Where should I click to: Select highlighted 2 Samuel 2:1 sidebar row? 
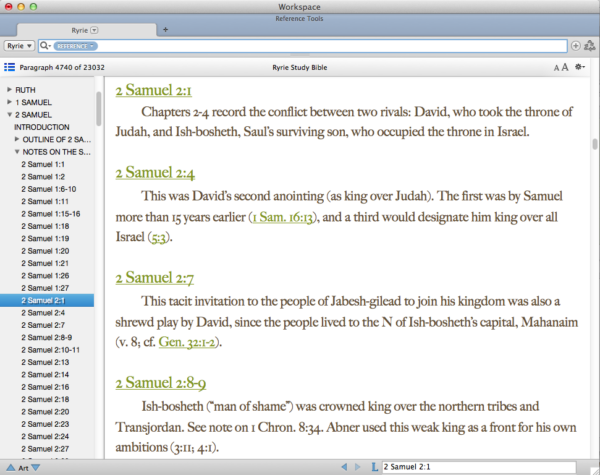(47, 300)
